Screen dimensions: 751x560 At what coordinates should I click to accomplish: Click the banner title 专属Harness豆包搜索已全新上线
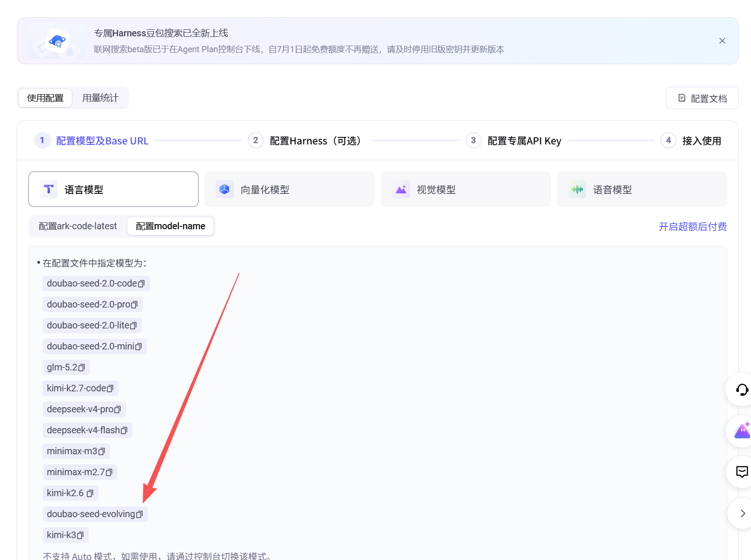point(161,33)
